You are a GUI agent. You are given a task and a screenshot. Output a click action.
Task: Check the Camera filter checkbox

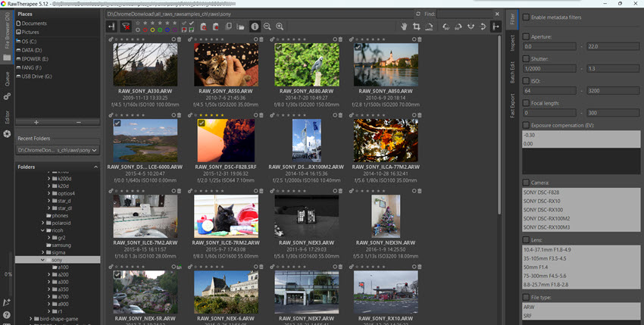[x=526, y=183]
